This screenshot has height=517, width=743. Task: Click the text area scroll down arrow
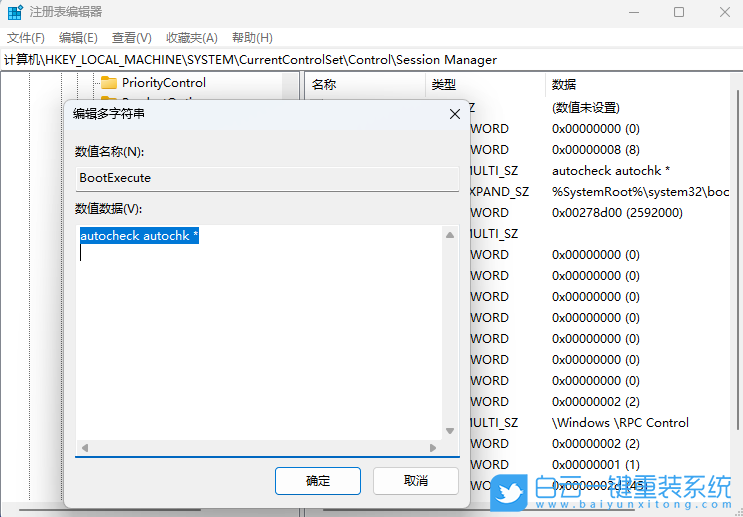click(450, 431)
